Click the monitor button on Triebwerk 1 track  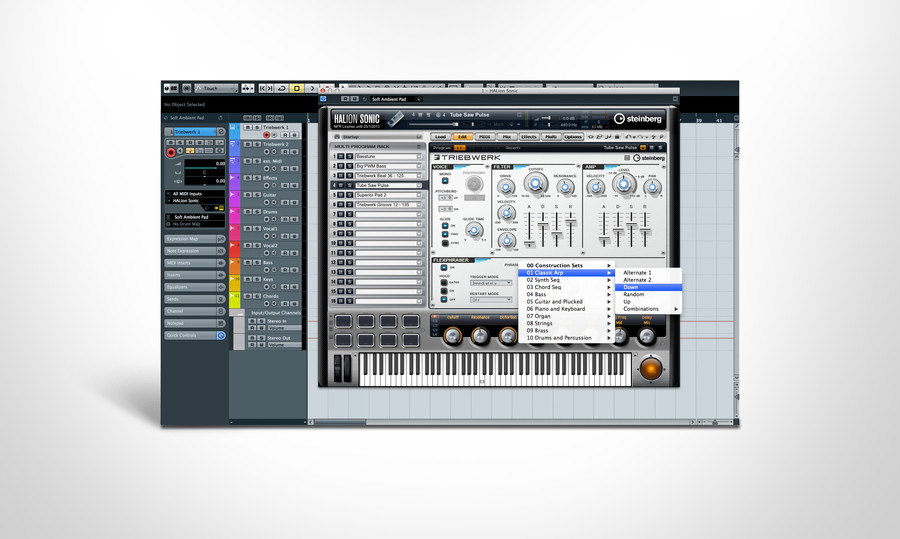coord(274,135)
